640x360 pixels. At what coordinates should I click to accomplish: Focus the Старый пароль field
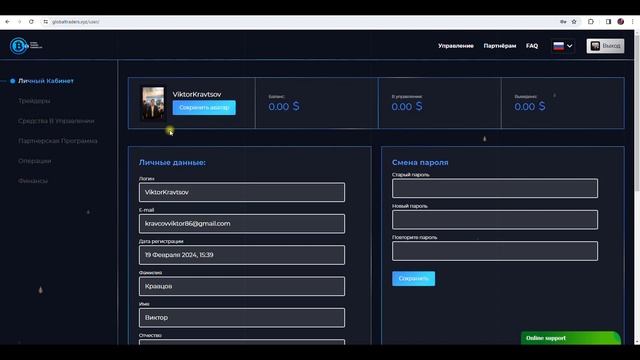point(495,188)
